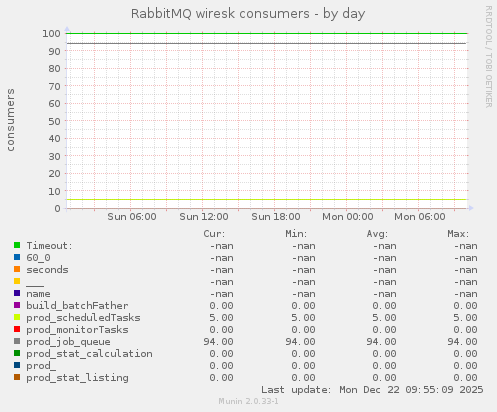This screenshot has width=497, height=412.
Task: Click the '60_0' legend label
Action: click(x=38, y=258)
